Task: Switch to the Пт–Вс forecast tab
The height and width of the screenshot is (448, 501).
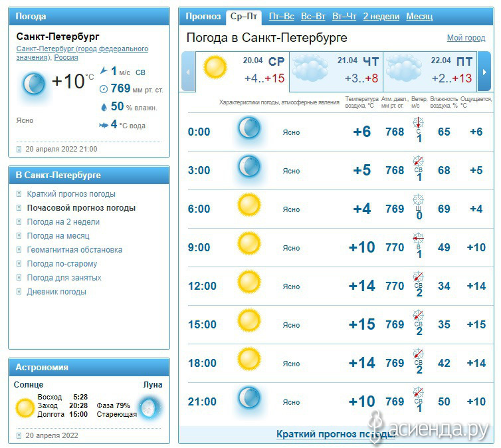Action: point(281,17)
